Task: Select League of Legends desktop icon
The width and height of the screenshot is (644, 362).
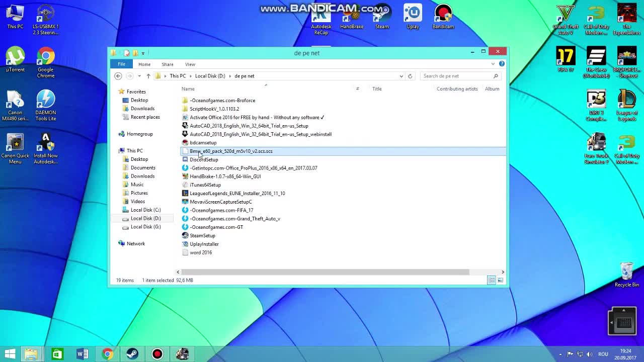Action: tap(626, 106)
